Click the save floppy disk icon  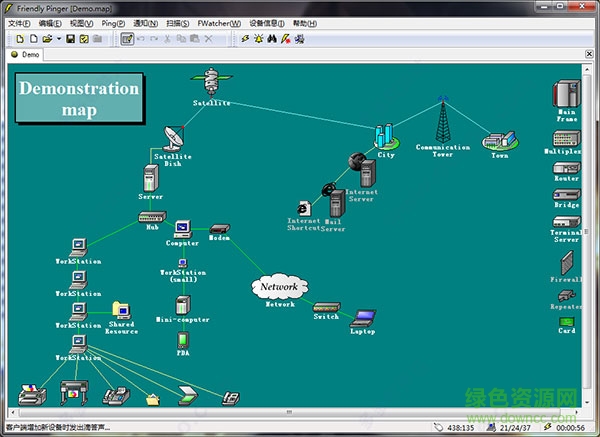tap(71, 39)
